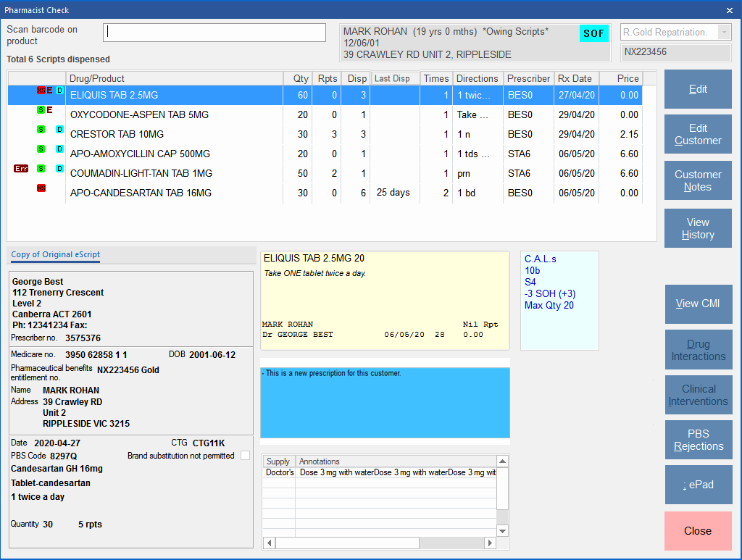
Task: Click the Max Qty 20 text
Action: coord(549,306)
